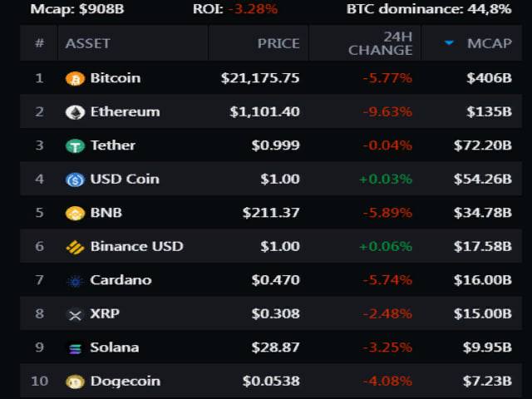Open the Ethereum asset name link
The height and width of the screenshot is (399, 532).
[x=125, y=112]
